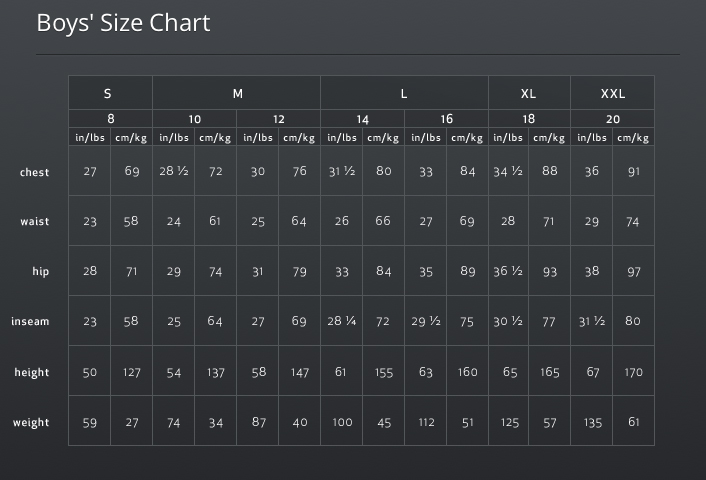Click the waist row label
The image size is (706, 480).
point(35,222)
